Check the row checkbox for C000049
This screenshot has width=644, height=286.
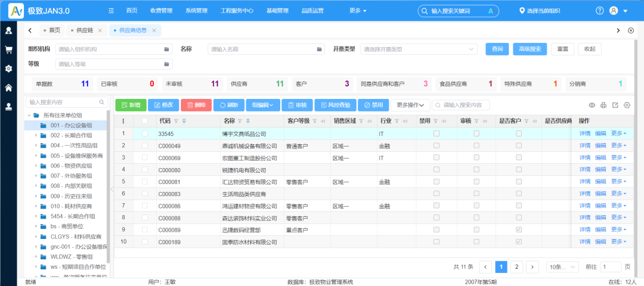pos(144,145)
